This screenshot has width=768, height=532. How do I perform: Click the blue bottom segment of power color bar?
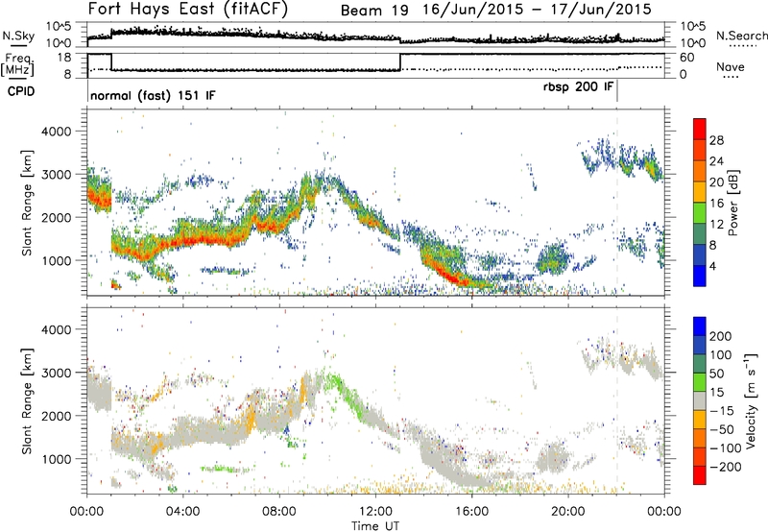700,276
